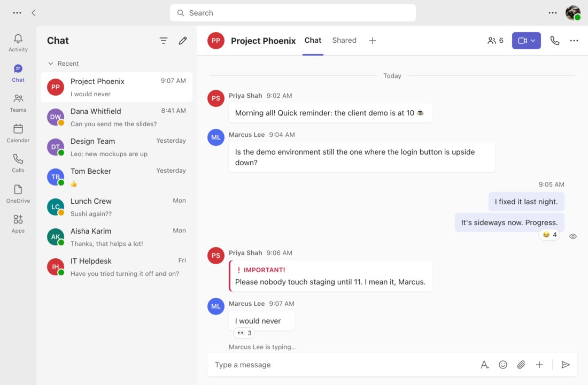This screenshot has width=588, height=385.
Task: Open more actions plus in compose box
Action: click(x=539, y=365)
